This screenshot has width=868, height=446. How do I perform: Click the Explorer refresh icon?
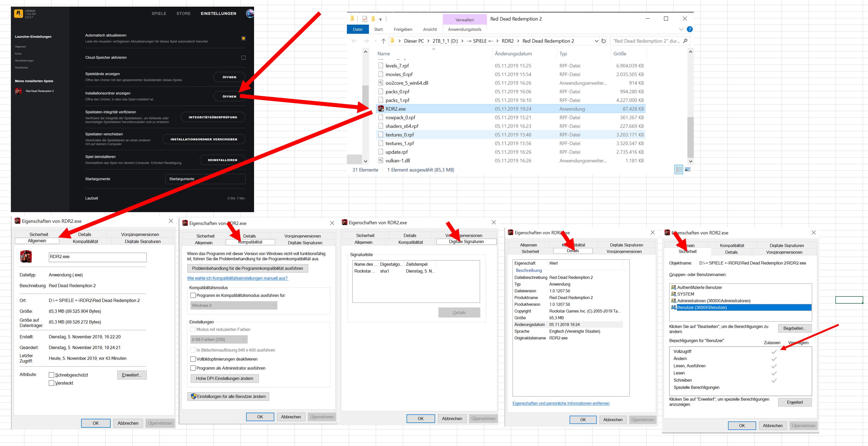(604, 41)
